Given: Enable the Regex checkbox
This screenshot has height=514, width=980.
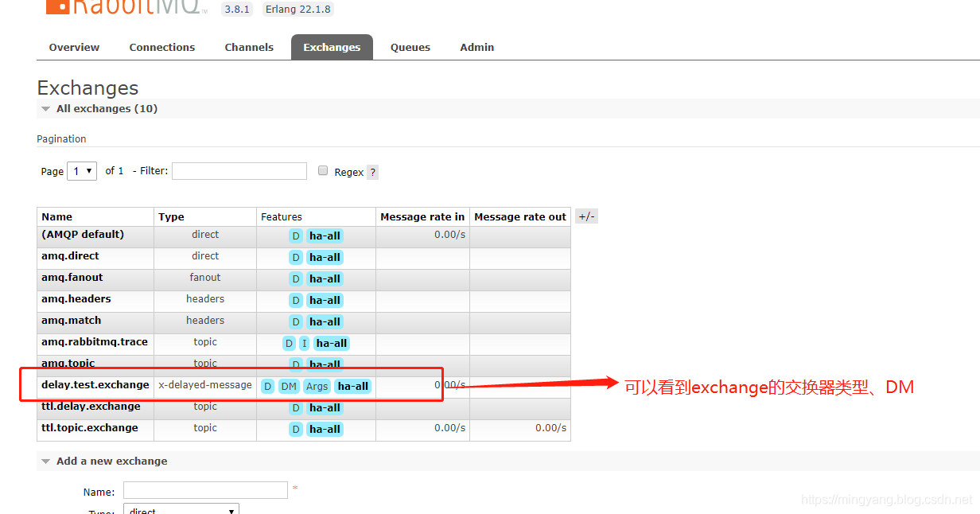Looking at the screenshot, I should (323, 170).
